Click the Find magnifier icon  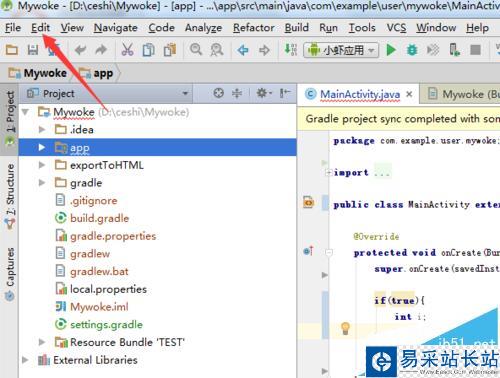pos(196,50)
